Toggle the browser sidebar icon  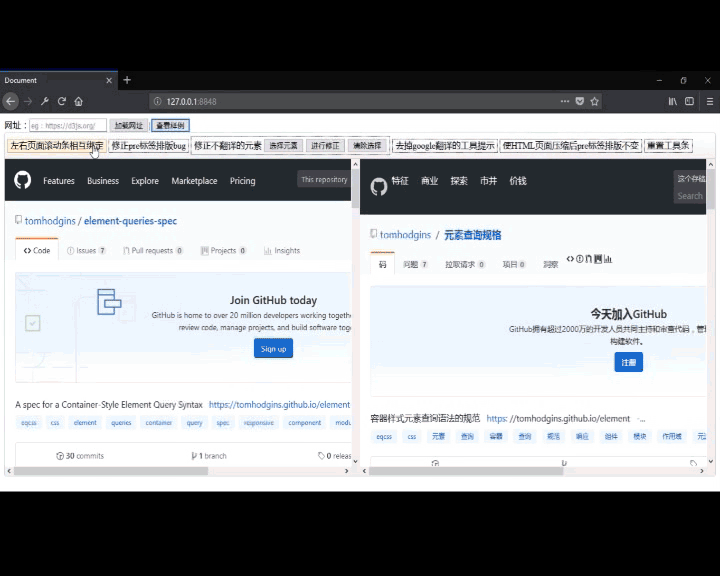[x=689, y=102]
